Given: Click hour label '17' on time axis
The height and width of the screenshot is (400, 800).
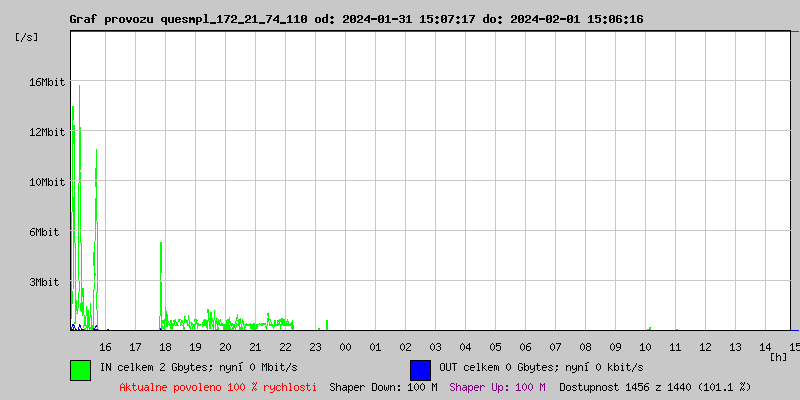Looking at the screenshot, I should [x=135, y=347].
